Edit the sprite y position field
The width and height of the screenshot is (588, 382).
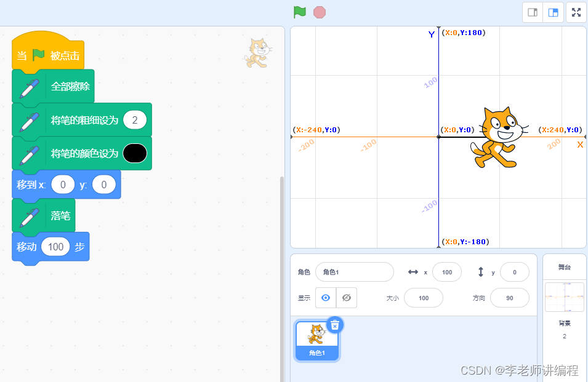[x=515, y=273]
